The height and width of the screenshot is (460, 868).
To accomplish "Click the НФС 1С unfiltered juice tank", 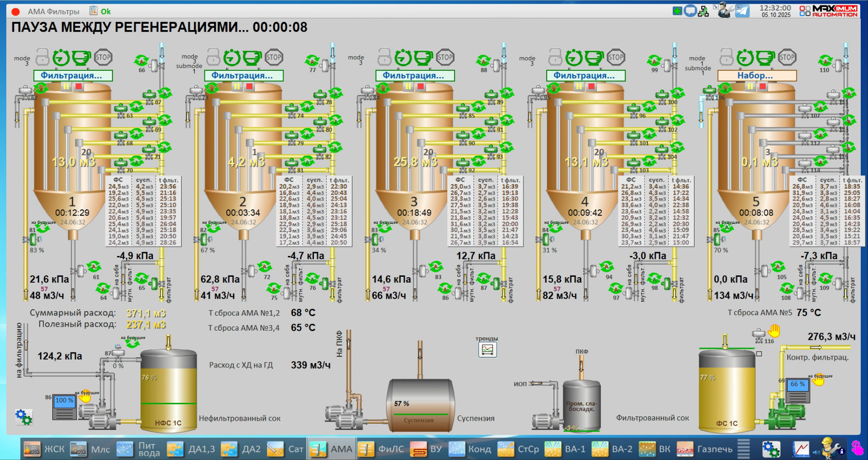I will [168, 393].
